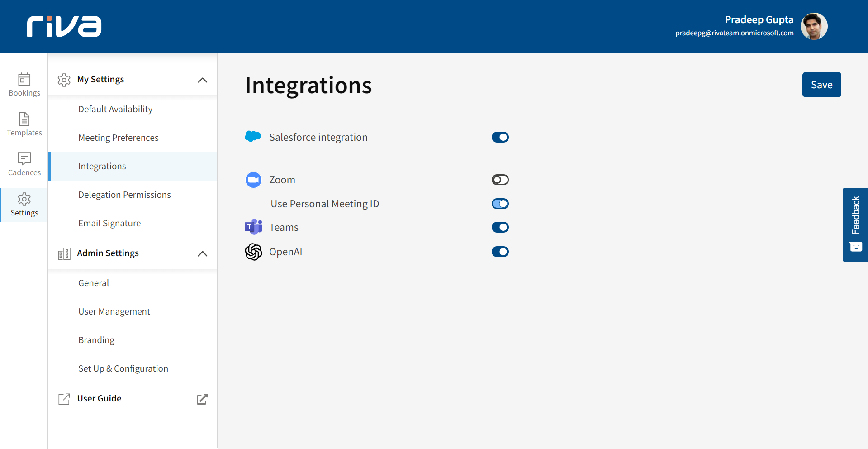This screenshot has width=868, height=449.
Task: Go to User Management
Action: [133, 311]
